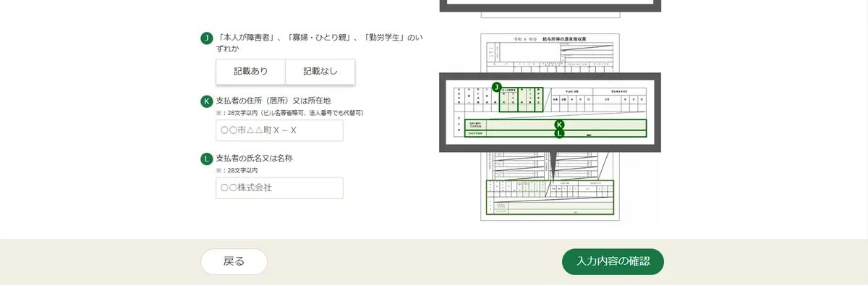Select the L marker on the enlarged slip diagram

click(558, 133)
